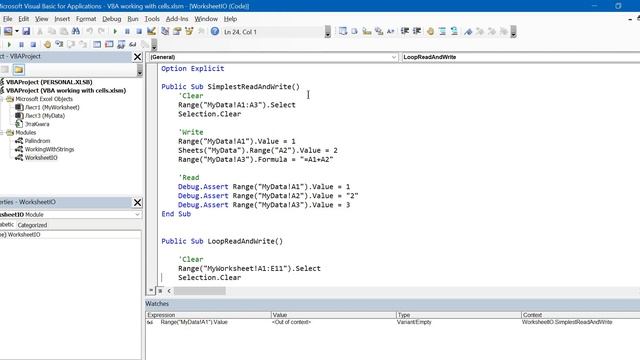Click the Undo arrow in the Standard toolbar
The image size is (640, 360).
pyautogui.click(x=89, y=31)
